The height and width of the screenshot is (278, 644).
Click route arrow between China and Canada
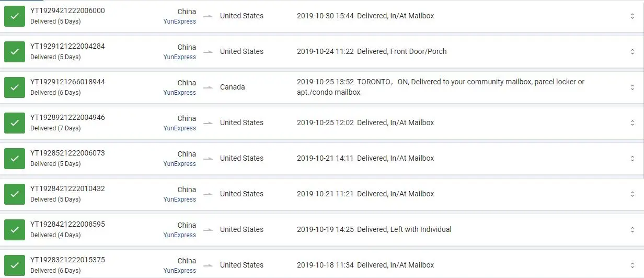click(209, 87)
